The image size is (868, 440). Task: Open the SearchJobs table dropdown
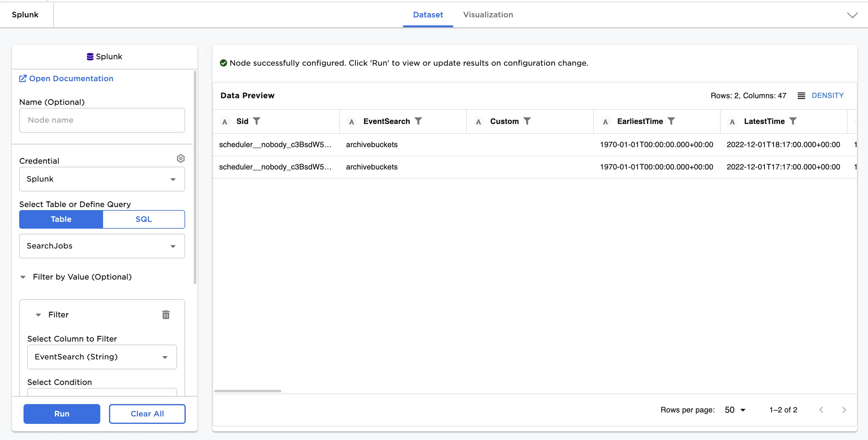(x=102, y=246)
